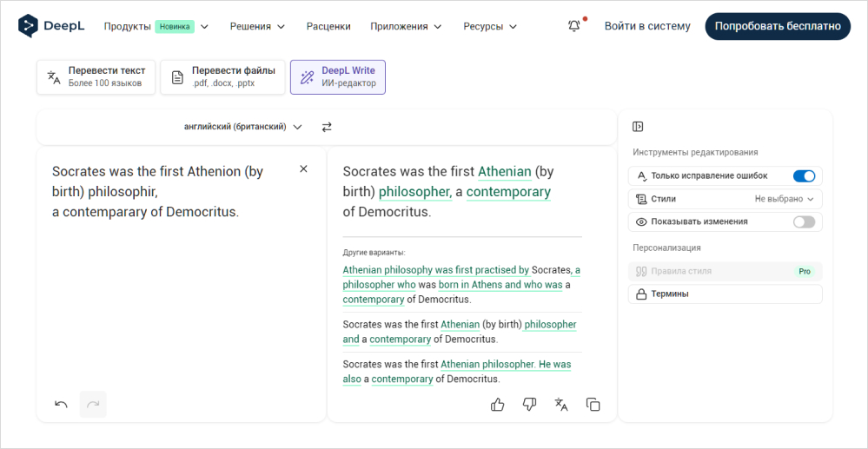Click 'Войти в систему' link
This screenshot has width=868, height=449.
pyautogui.click(x=647, y=26)
